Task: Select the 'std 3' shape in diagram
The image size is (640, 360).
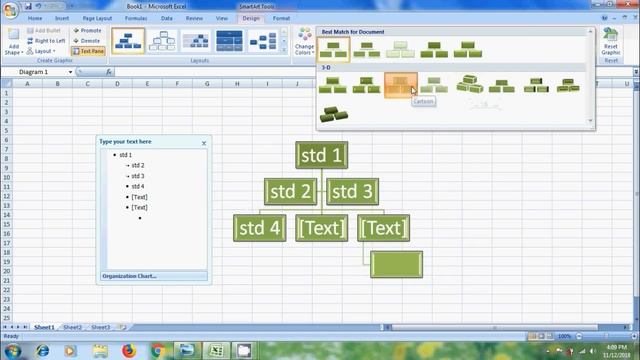Action: click(353, 191)
